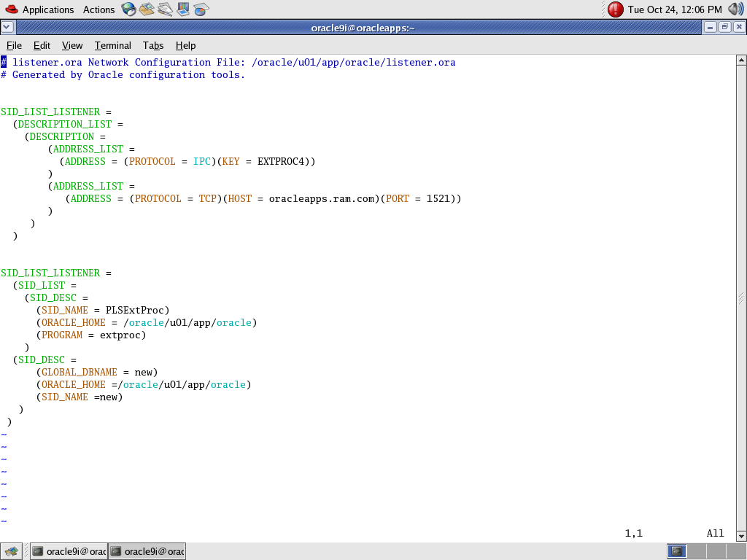
Task: Select the active workspace with terminal thumbnail
Action: (x=676, y=551)
